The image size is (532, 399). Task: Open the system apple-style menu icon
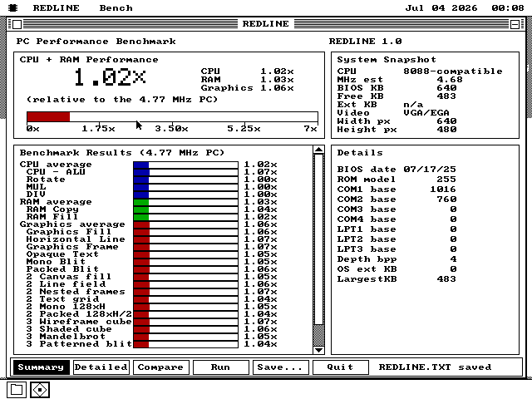pyautogui.click(x=13, y=7)
